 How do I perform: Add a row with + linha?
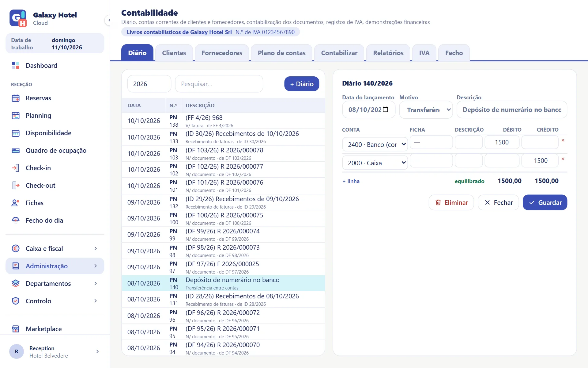click(x=351, y=181)
